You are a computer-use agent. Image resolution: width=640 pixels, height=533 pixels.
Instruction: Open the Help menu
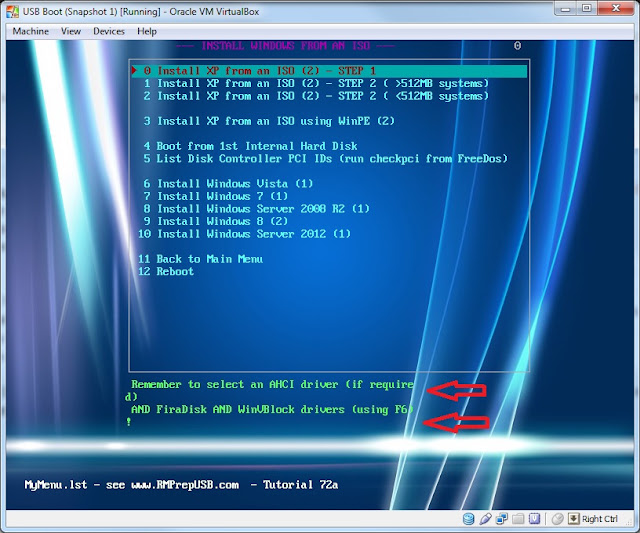click(147, 31)
